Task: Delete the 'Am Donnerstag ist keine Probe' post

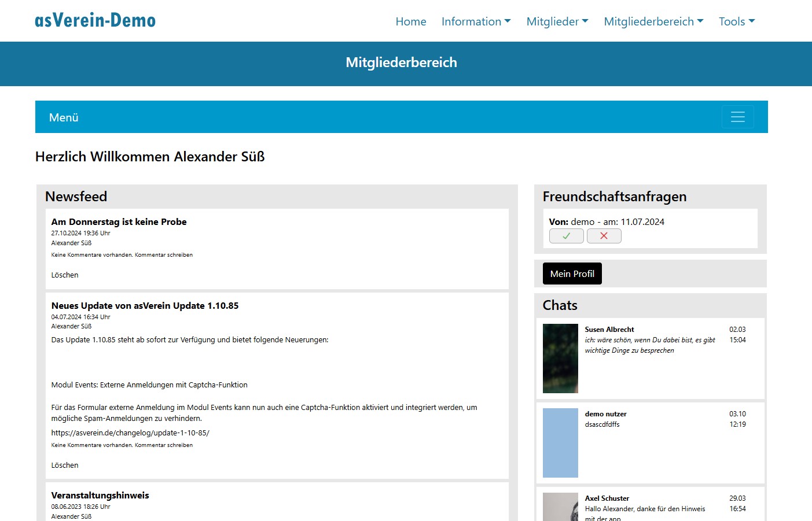Action: (x=65, y=275)
